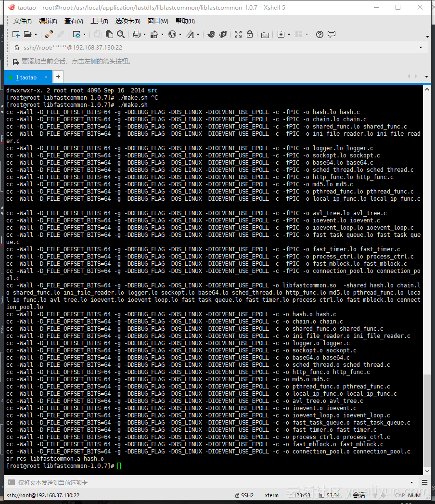Open the 查看(V) menu
This screenshot has height=504, width=435.
tap(74, 21)
